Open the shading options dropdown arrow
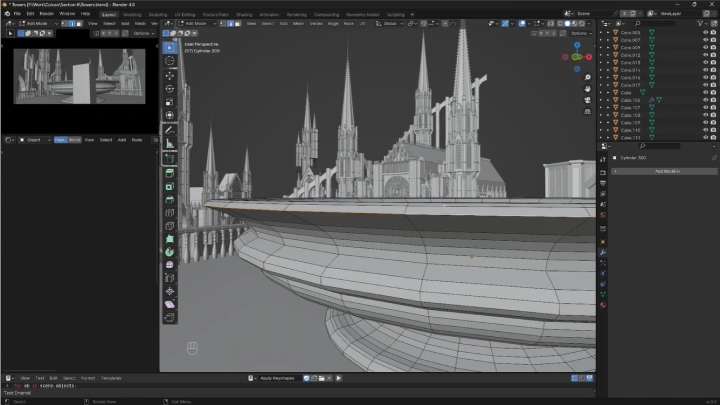 591,23
